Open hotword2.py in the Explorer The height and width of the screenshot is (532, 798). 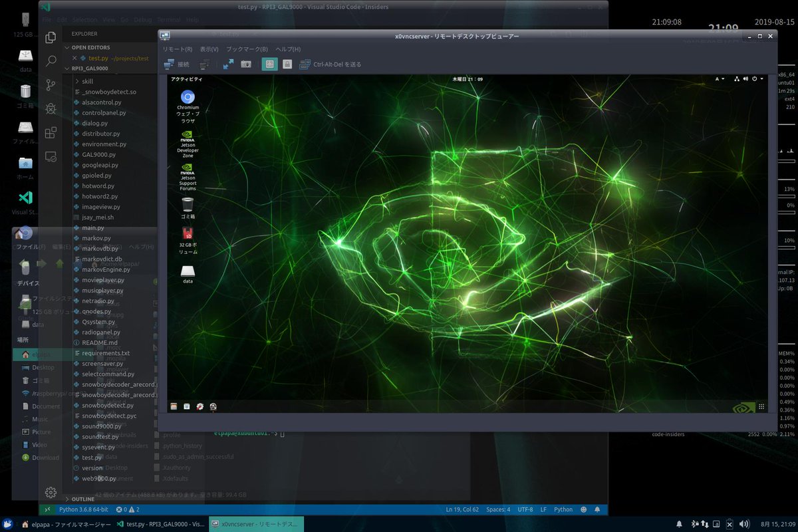tap(100, 196)
